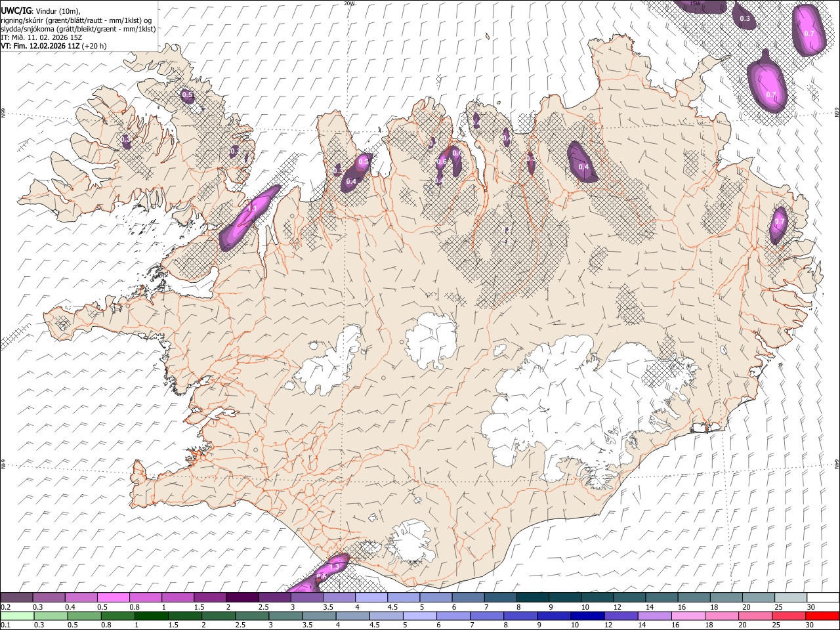Click snow legend swatch between 2 and 2.5

(242, 597)
